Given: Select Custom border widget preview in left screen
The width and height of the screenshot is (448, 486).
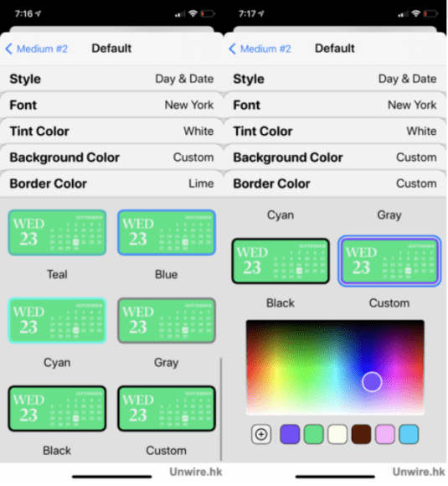Looking at the screenshot, I should (x=167, y=409).
